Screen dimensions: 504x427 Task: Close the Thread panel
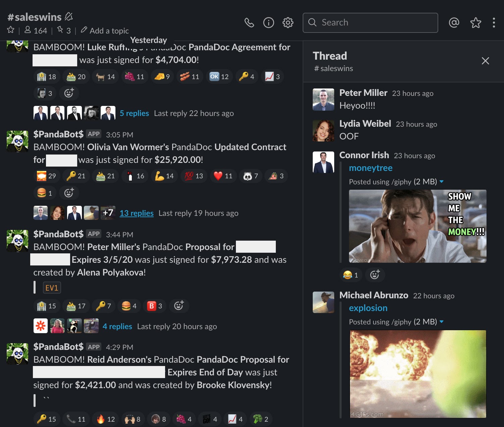tap(485, 61)
